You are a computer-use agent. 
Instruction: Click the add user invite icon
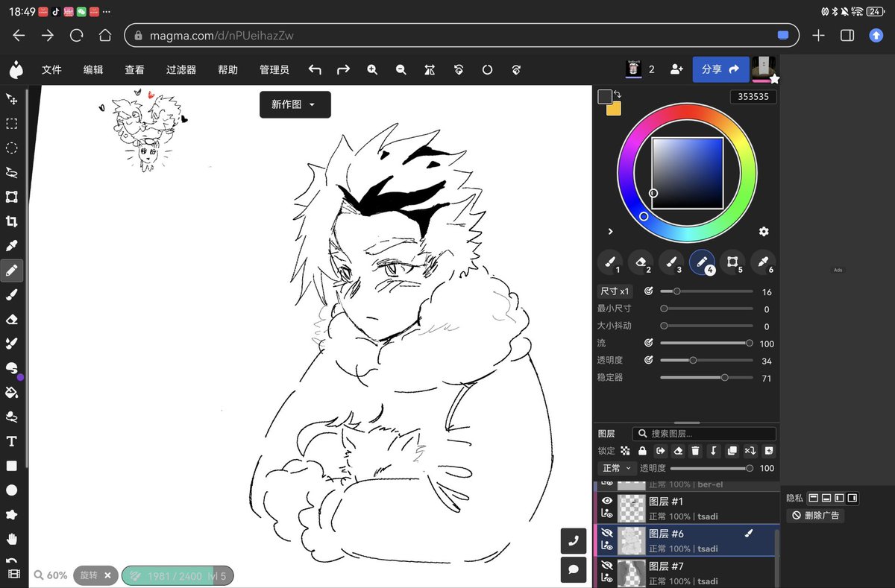coord(676,69)
